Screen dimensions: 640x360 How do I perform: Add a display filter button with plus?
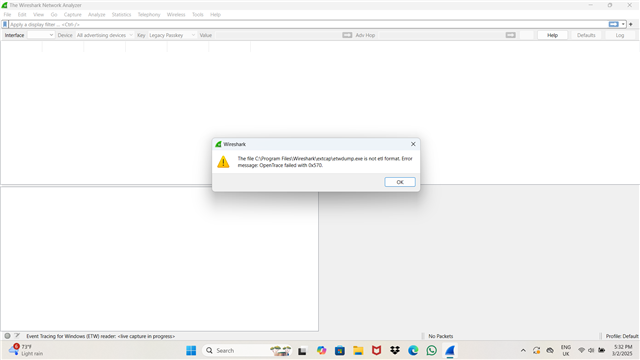coord(631,24)
